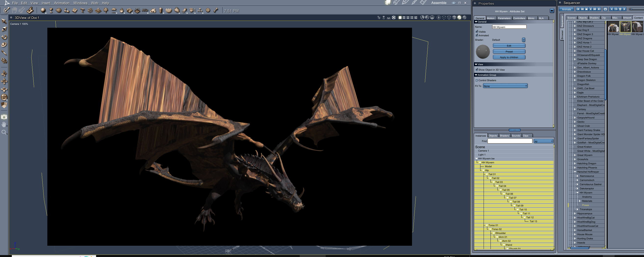Screen dimensions: 644x257
Task: Open the Shader Default dropdown arrow
Action: point(524,40)
